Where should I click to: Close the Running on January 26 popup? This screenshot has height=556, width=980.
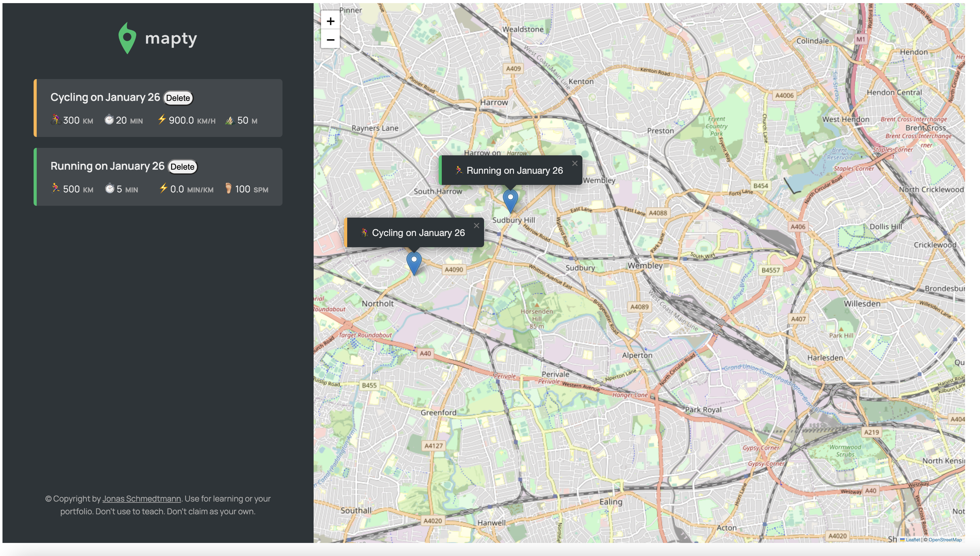click(575, 163)
